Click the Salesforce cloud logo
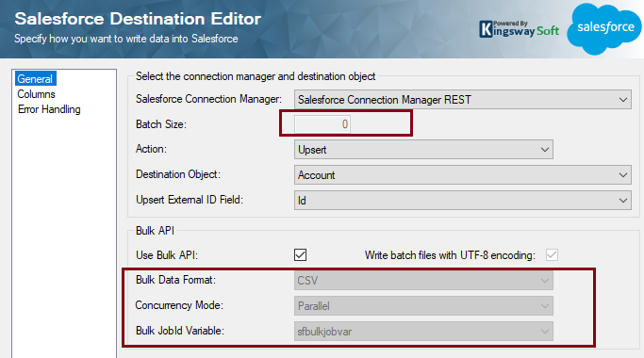This screenshot has width=644, height=358. [604, 28]
